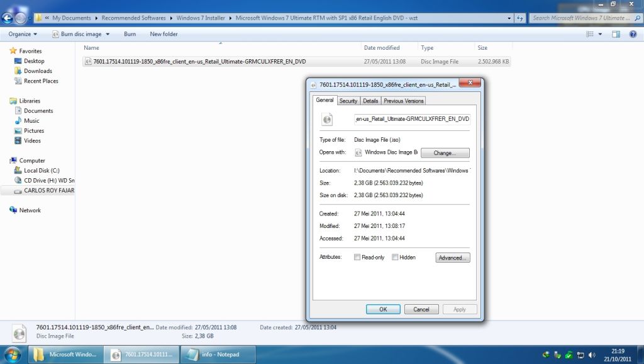Select the disc image file icon in file list
Screen dimensions: 644x364
click(x=87, y=61)
